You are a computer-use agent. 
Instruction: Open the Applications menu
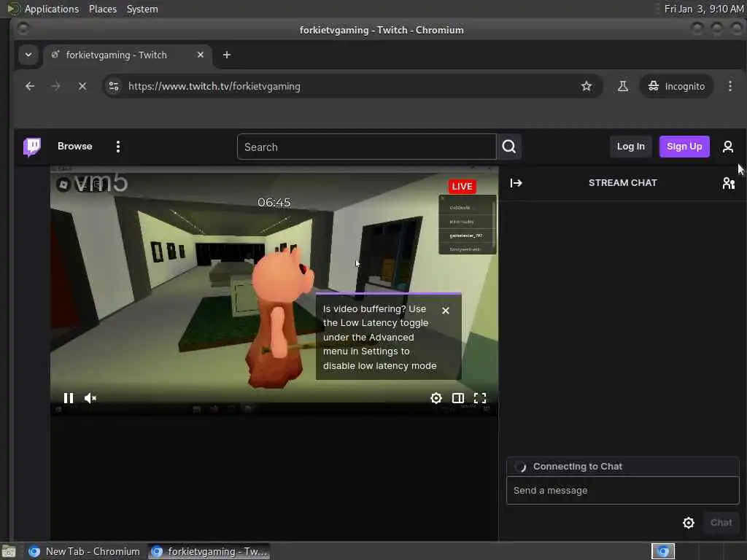(x=52, y=9)
